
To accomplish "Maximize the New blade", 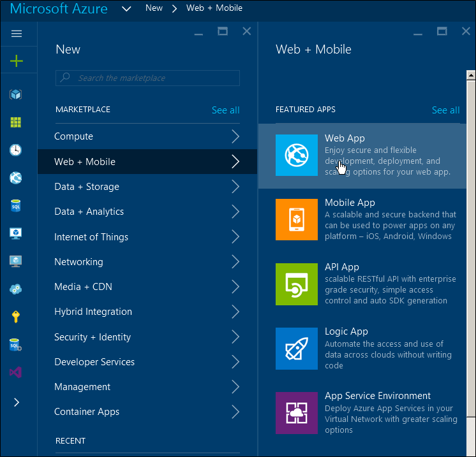I will click(x=223, y=31).
